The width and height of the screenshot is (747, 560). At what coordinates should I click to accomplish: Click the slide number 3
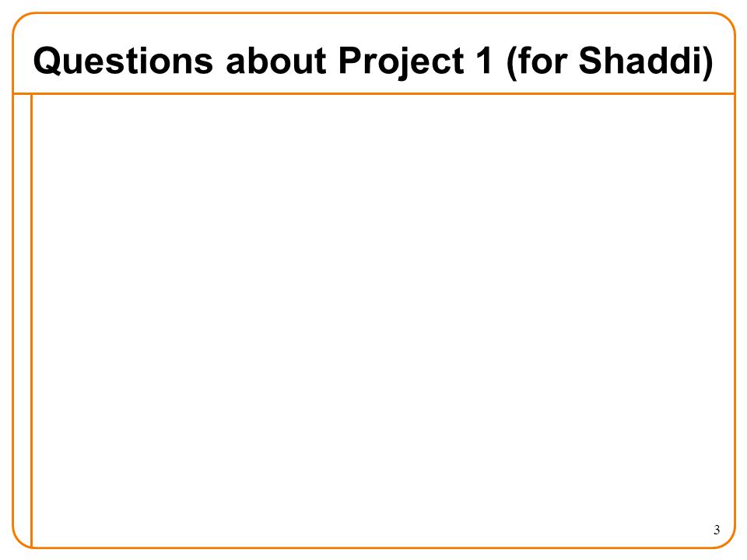click(717, 530)
